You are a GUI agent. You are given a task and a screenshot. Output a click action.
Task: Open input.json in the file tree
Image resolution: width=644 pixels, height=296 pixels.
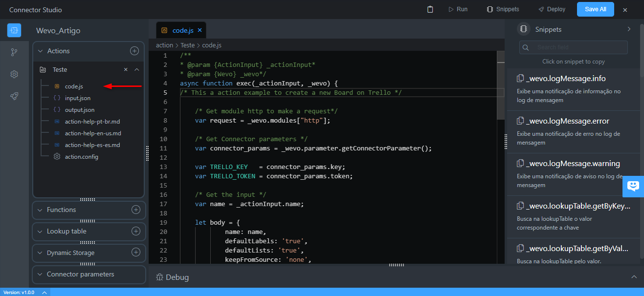(77, 98)
